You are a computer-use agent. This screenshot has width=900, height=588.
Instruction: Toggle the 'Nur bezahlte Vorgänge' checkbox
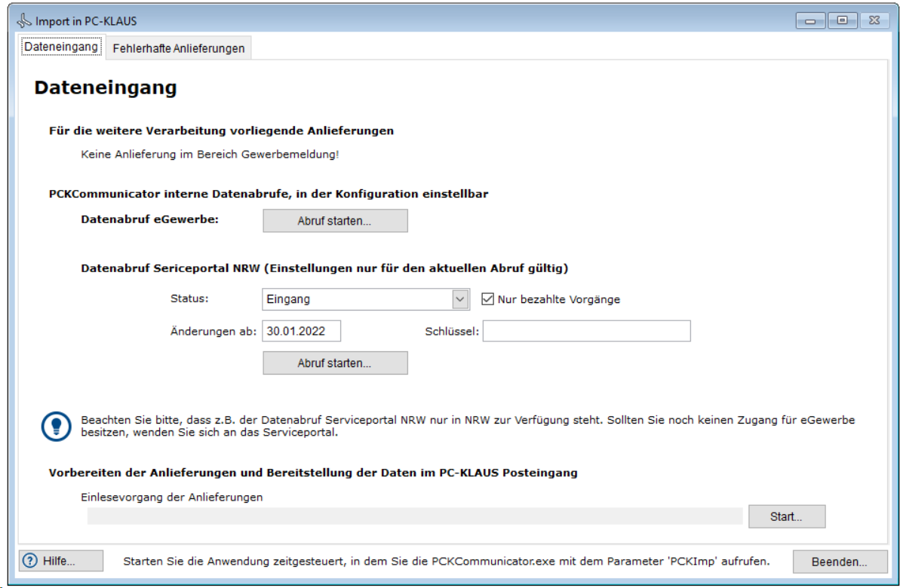[x=487, y=299]
